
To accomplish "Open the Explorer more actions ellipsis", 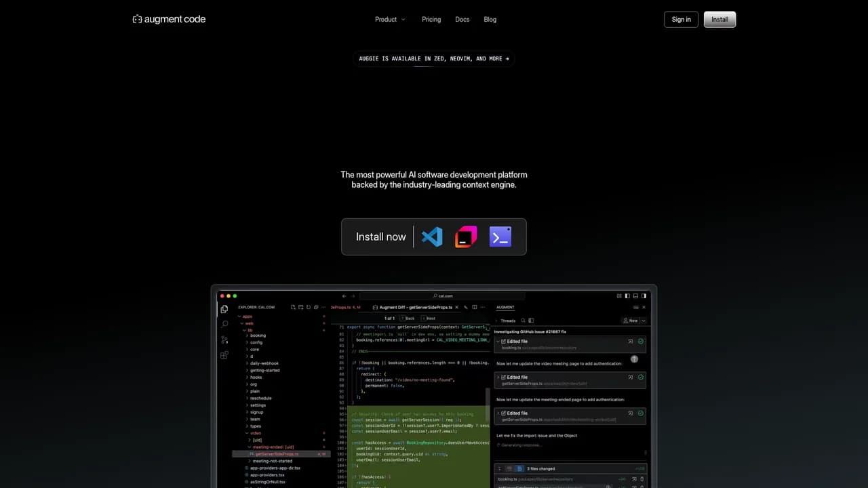I will click(323, 307).
